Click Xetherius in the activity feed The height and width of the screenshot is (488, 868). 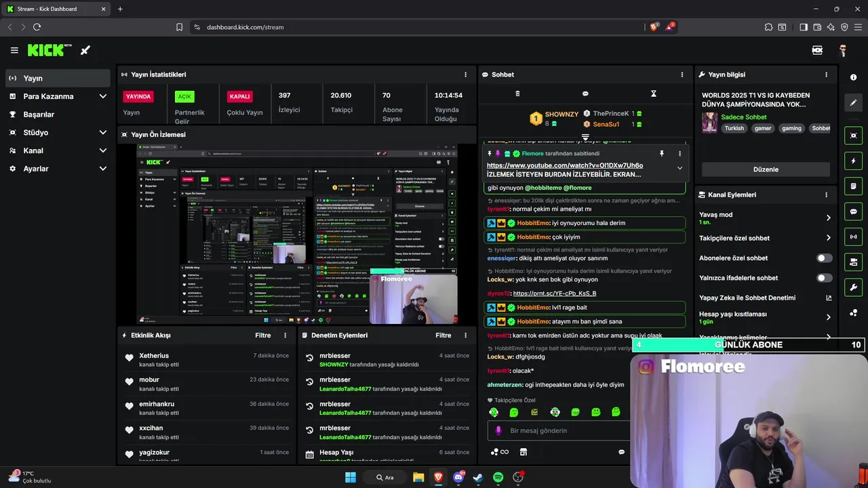point(154,356)
